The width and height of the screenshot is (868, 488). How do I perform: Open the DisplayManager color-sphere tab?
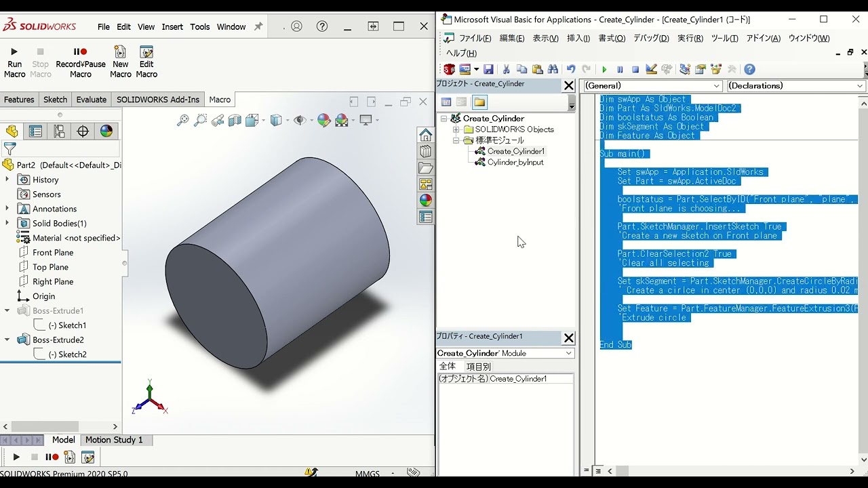(106, 131)
